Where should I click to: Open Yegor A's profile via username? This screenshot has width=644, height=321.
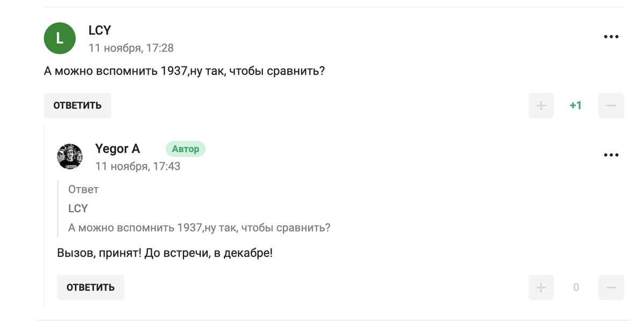click(x=118, y=148)
